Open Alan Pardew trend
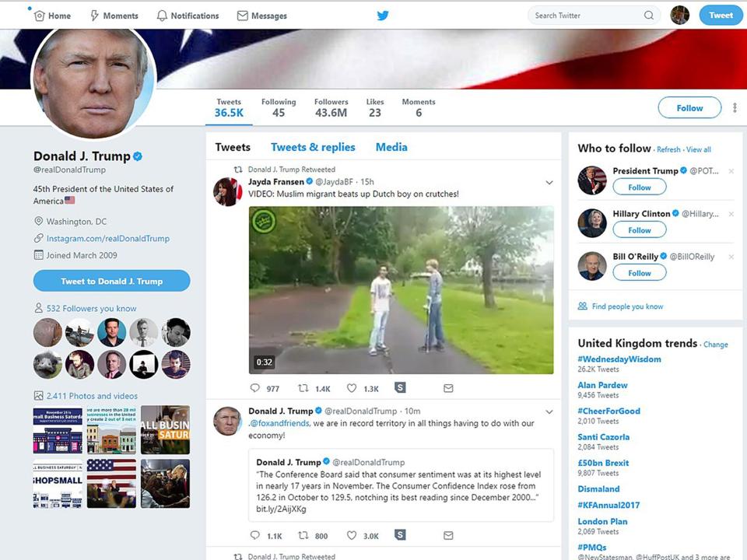 click(x=602, y=385)
